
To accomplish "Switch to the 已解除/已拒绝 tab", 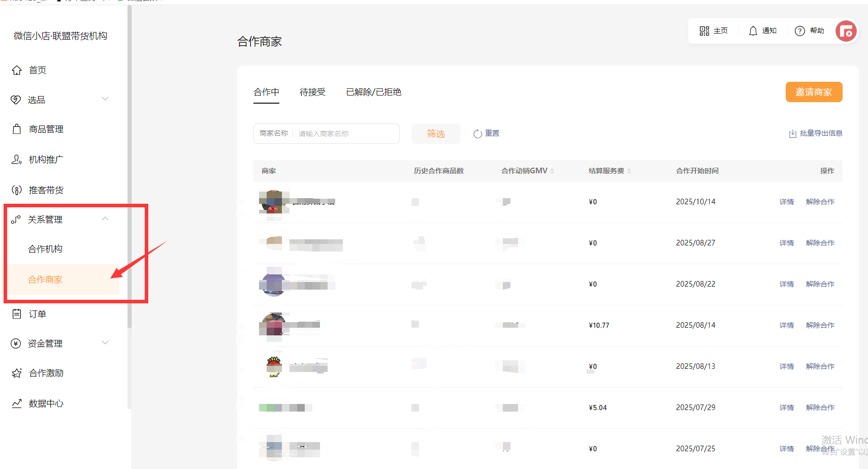I will click(373, 92).
